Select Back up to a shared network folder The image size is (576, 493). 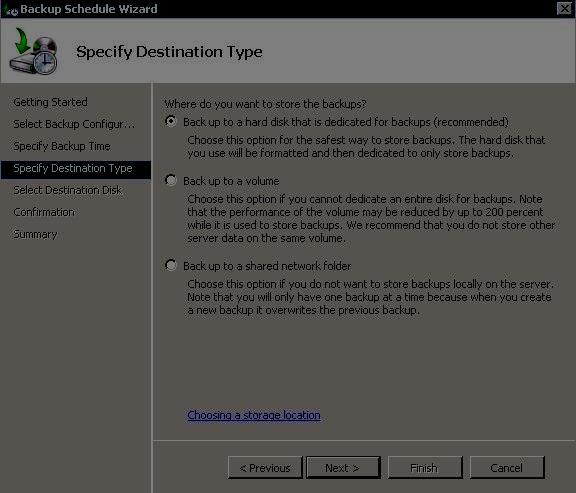point(170,265)
